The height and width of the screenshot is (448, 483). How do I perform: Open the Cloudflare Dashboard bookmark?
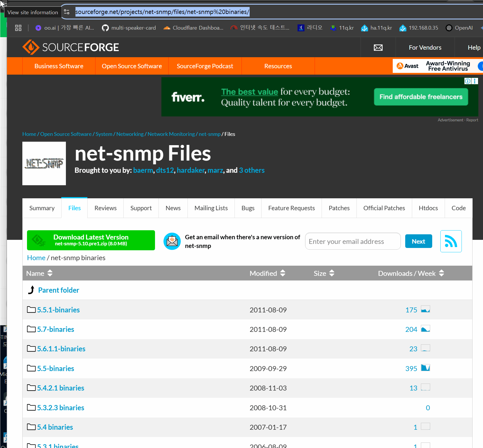[193, 28]
